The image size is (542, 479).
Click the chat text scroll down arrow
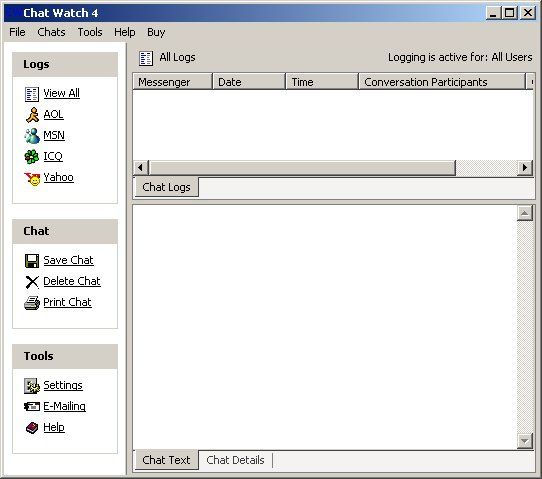tap(524, 441)
